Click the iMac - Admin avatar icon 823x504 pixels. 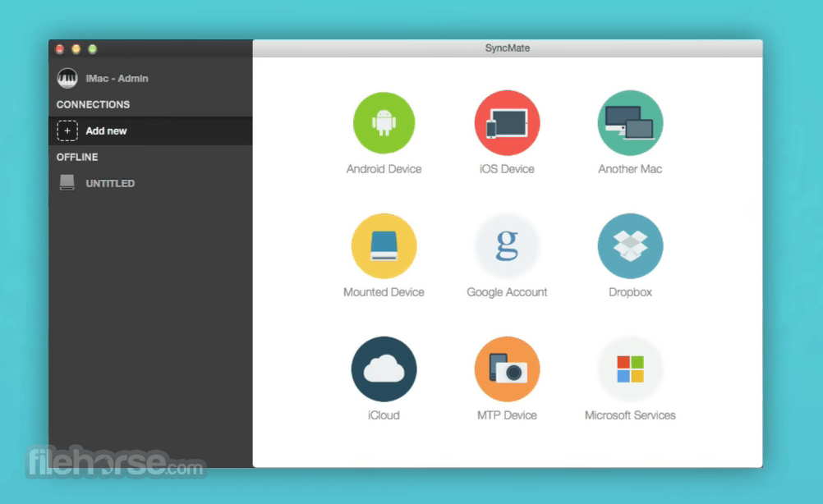67,78
